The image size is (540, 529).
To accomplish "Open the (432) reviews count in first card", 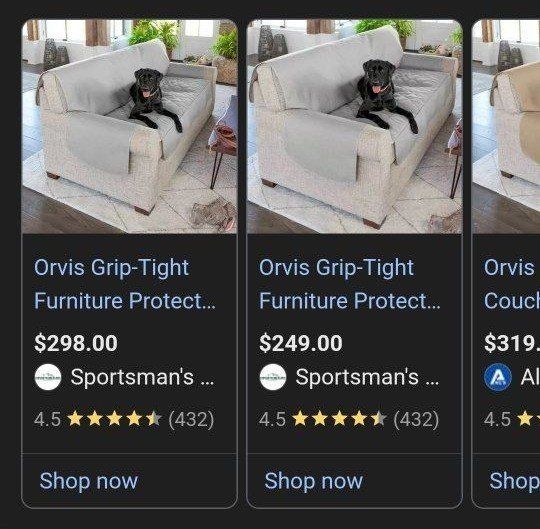I will 191,419.
